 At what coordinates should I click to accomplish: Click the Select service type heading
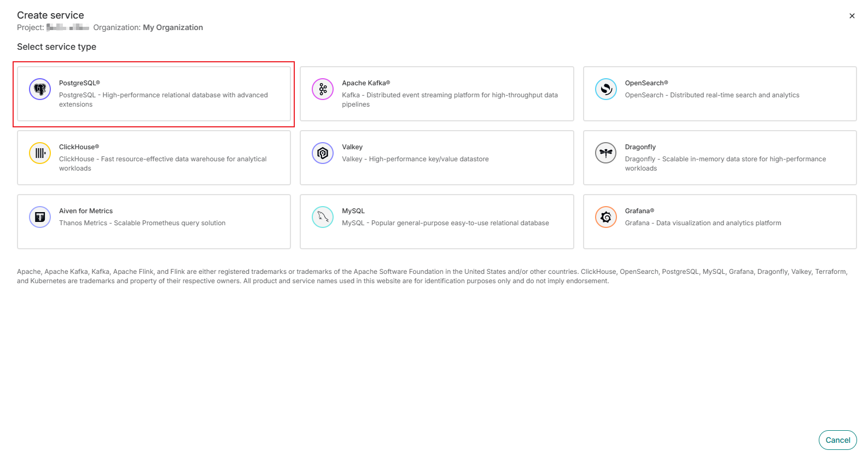click(x=56, y=47)
